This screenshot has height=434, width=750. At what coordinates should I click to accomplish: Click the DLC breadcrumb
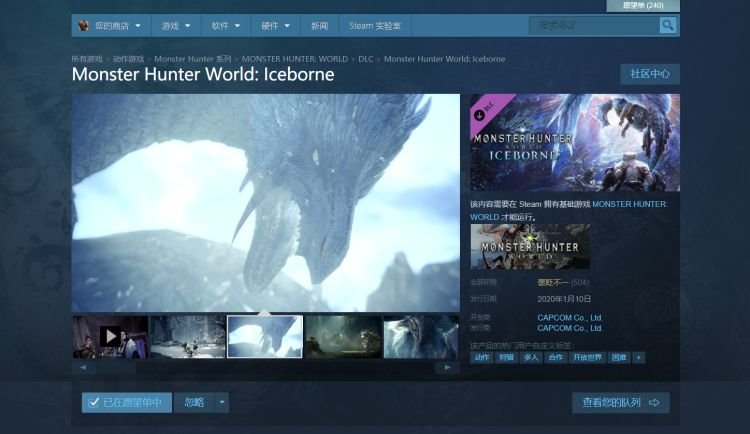coord(365,59)
